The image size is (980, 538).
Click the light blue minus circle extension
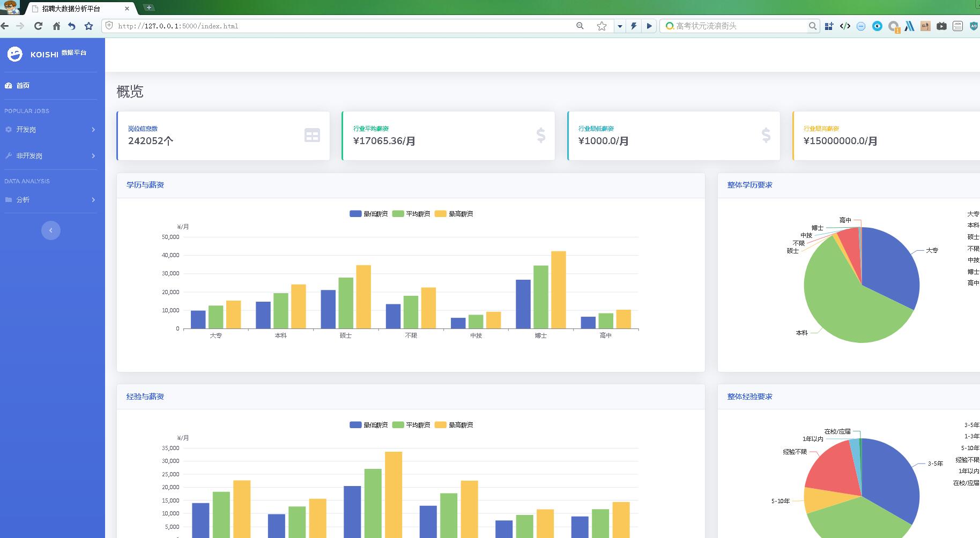point(861,26)
